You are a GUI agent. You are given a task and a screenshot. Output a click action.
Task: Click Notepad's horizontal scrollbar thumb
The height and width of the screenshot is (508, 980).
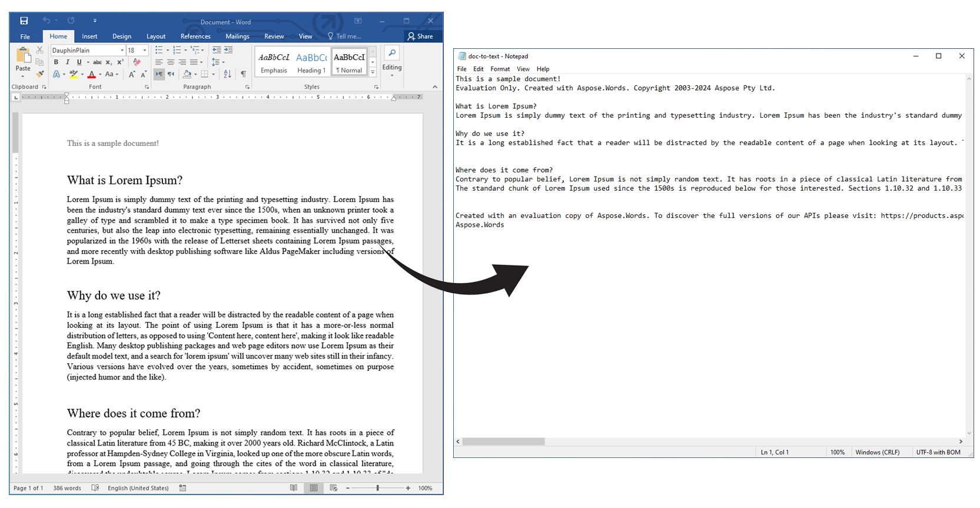(503, 441)
